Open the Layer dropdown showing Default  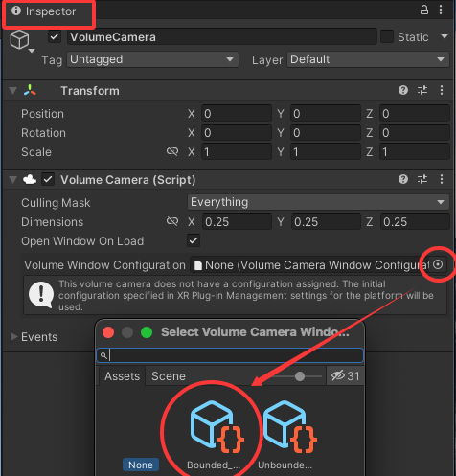pyautogui.click(x=368, y=59)
